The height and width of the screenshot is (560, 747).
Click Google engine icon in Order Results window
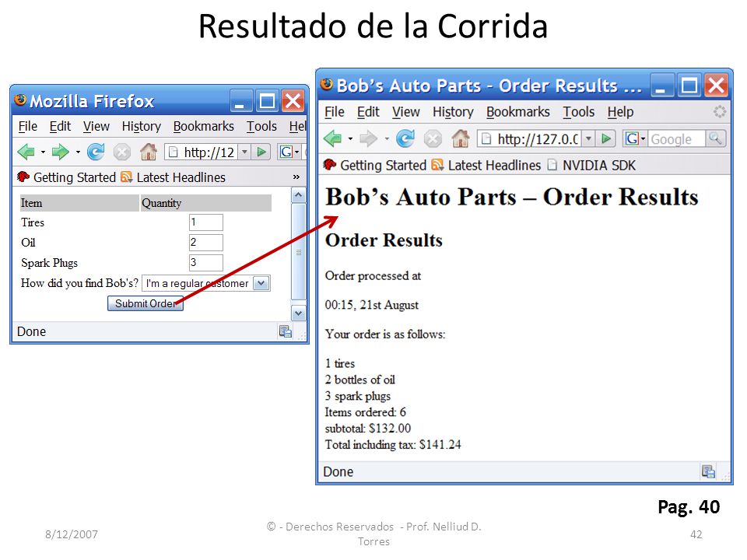632,138
